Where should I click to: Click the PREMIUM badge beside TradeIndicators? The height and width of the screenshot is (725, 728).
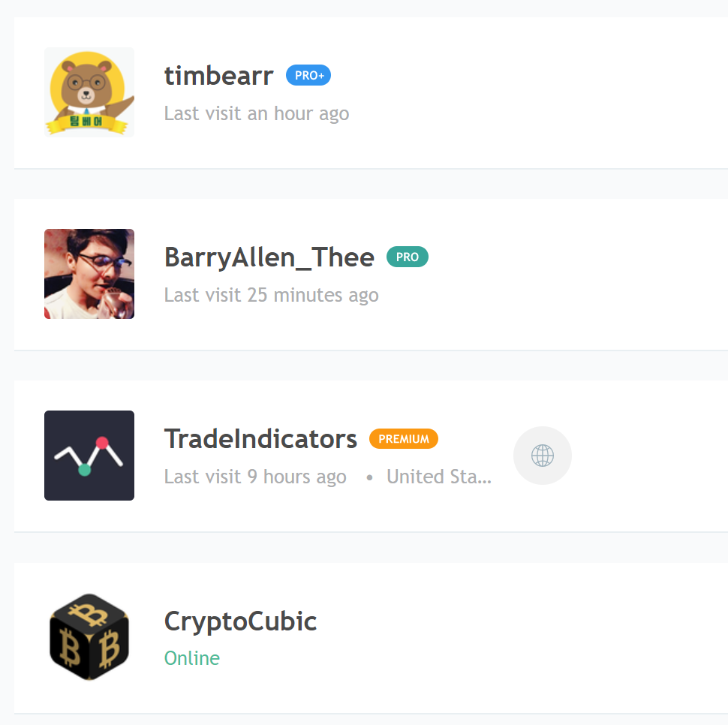tap(403, 438)
